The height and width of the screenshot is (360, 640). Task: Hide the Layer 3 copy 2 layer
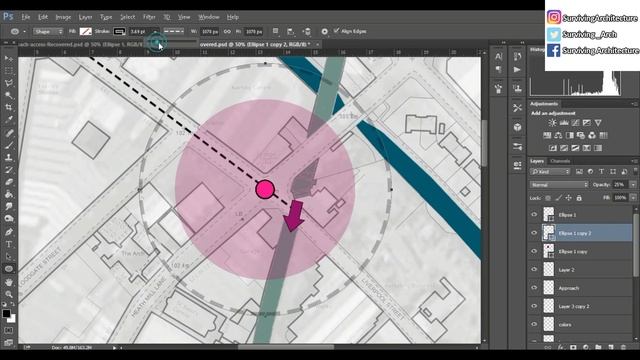point(534,306)
